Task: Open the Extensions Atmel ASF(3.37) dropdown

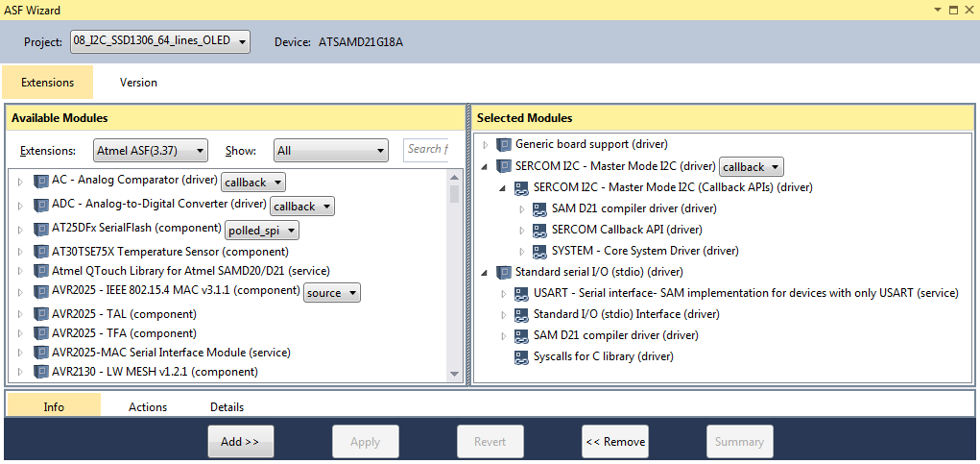Action: (150, 151)
